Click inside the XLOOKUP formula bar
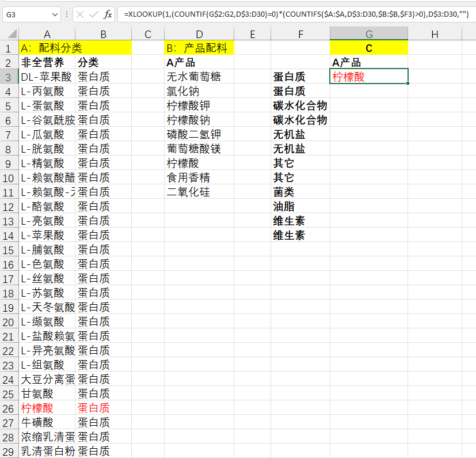This screenshot has width=476, height=458. pos(296,14)
